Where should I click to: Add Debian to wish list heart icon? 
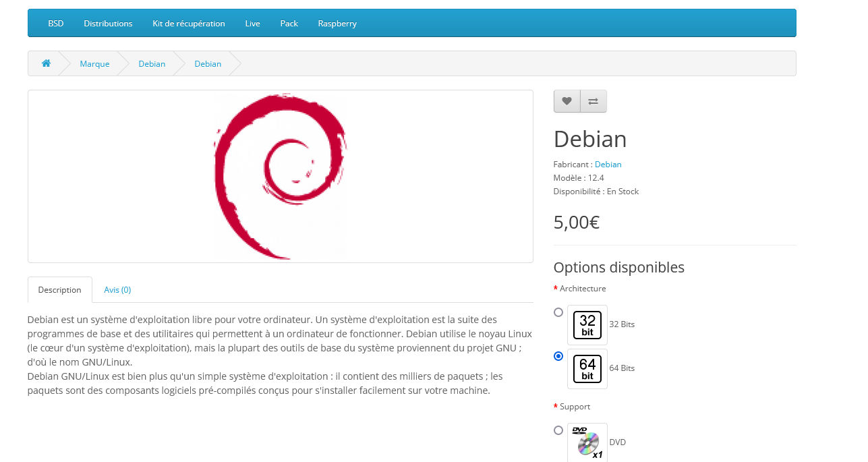(567, 101)
